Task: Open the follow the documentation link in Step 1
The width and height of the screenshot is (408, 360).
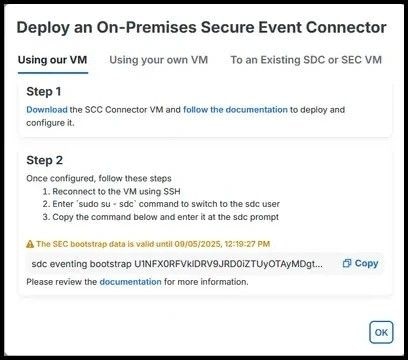Action: point(235,110)
